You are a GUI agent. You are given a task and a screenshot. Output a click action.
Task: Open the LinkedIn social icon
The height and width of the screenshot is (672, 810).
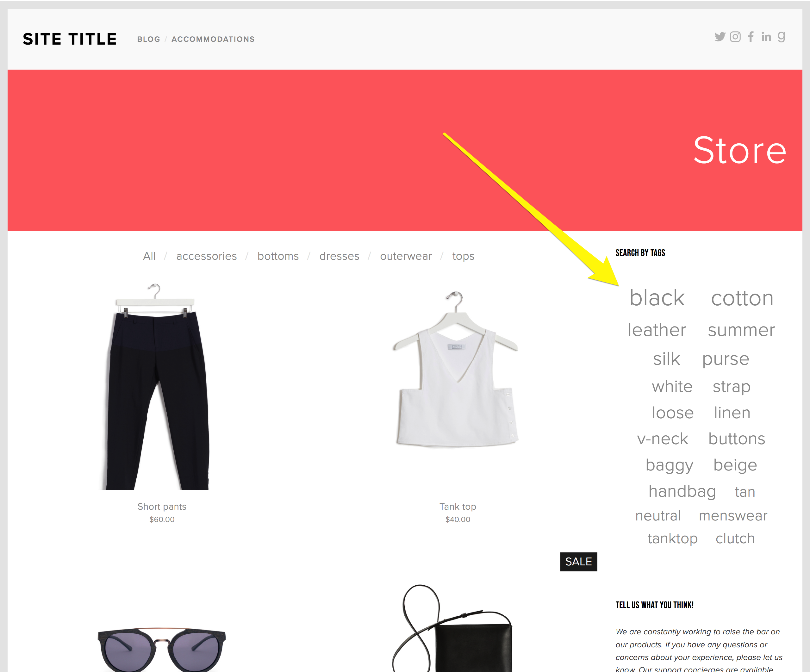tap(766, 37)
